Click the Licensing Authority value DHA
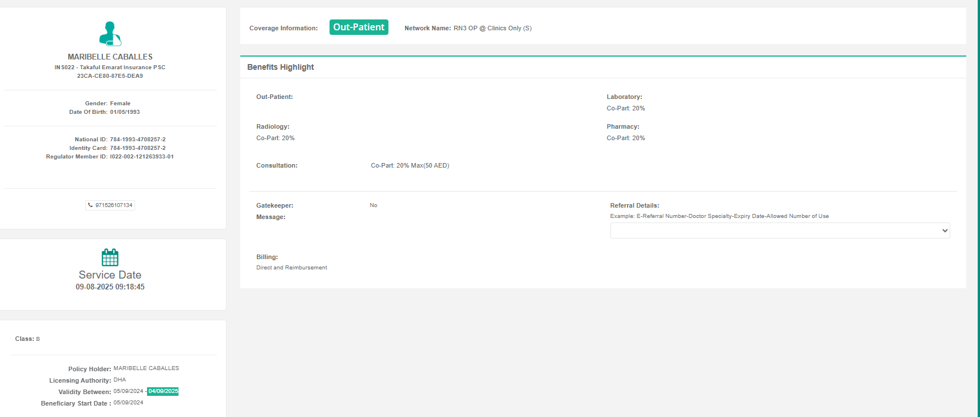The width and height of the screenshot is (980, 417). point(120,380)
